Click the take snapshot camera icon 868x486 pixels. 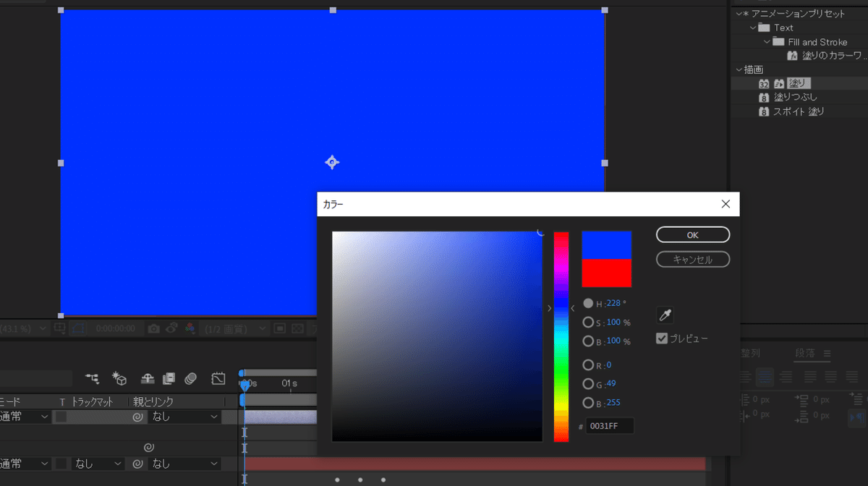[x=153, y=328]
